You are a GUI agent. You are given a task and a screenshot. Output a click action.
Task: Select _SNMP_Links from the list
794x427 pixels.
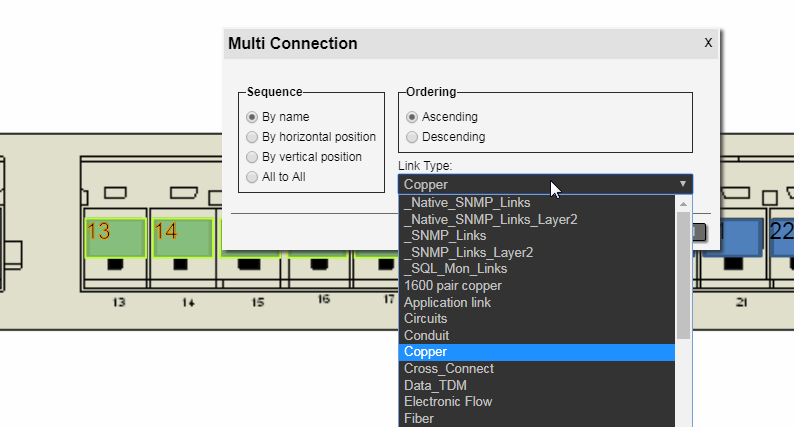click(445, 236)
